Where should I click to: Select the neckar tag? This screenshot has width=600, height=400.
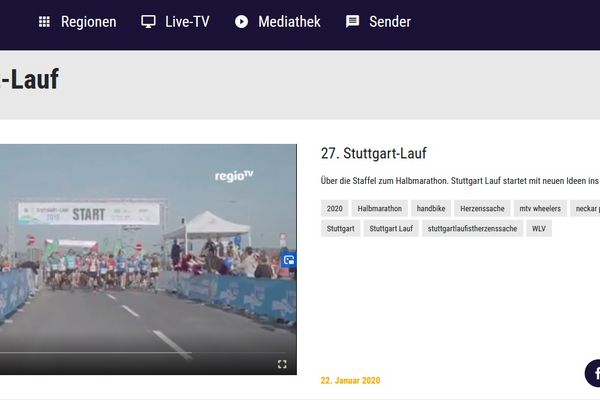(x=585, y=208)
